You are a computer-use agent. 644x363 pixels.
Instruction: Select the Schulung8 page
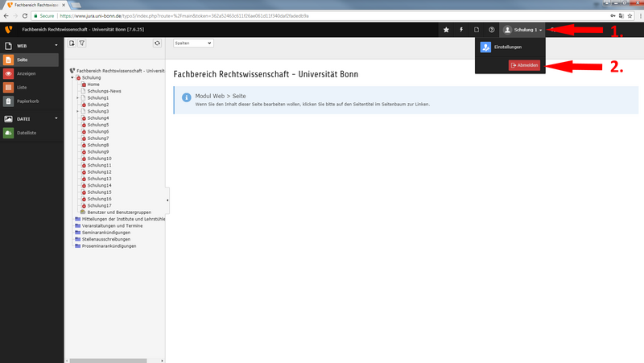pyautogui.click(x=98, y=145)
